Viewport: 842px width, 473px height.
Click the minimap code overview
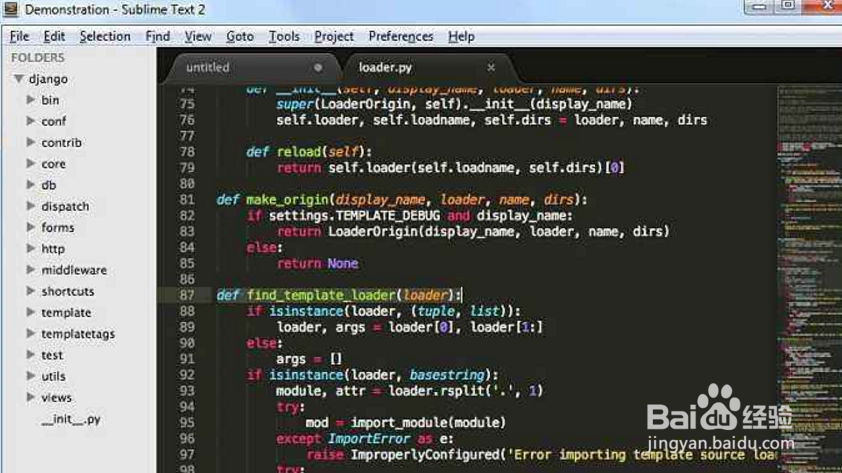809,279
